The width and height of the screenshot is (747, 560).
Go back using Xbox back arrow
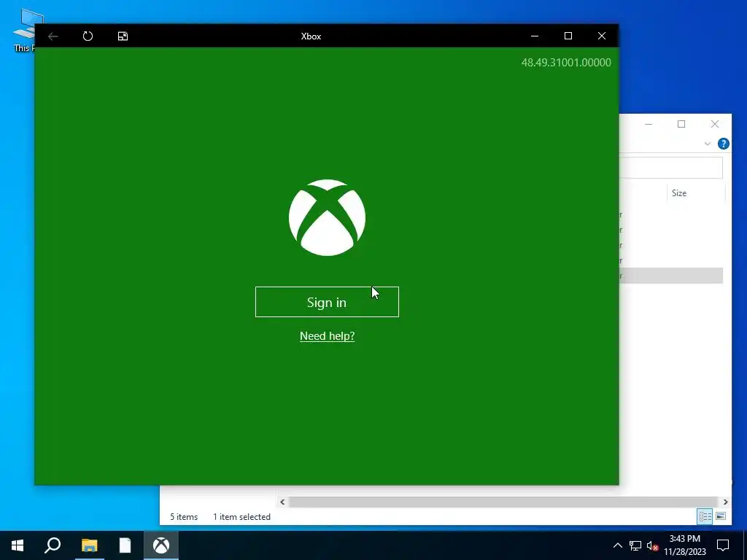(53, 36)
